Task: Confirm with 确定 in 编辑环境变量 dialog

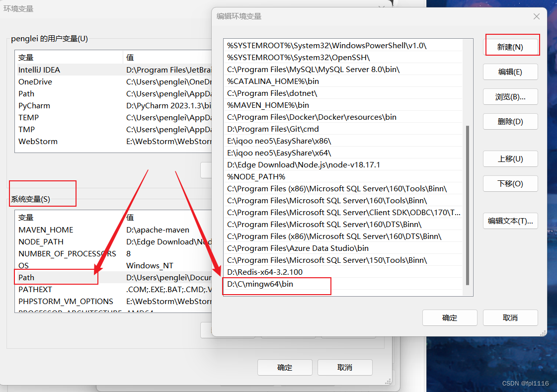Action: [450, 318]
